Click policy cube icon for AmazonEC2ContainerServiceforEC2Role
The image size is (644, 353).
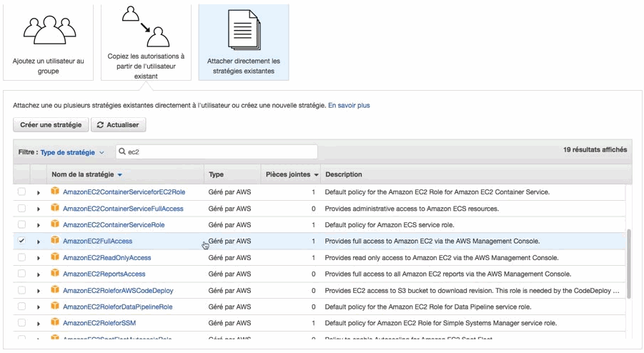click(x=54, y=192)
